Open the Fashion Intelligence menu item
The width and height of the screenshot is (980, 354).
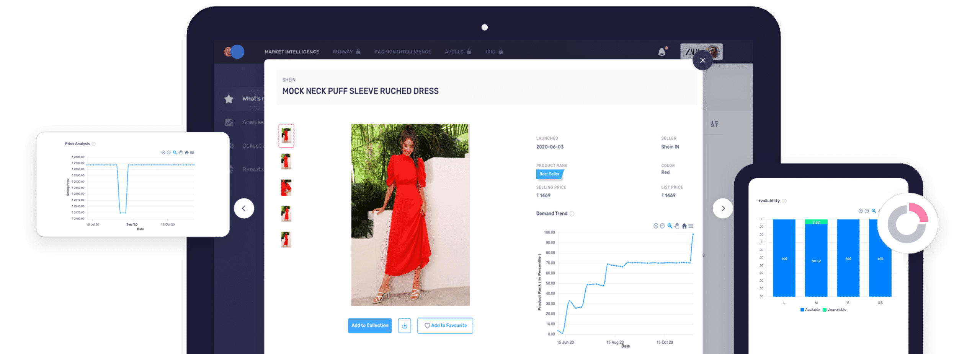coord(403,51)
